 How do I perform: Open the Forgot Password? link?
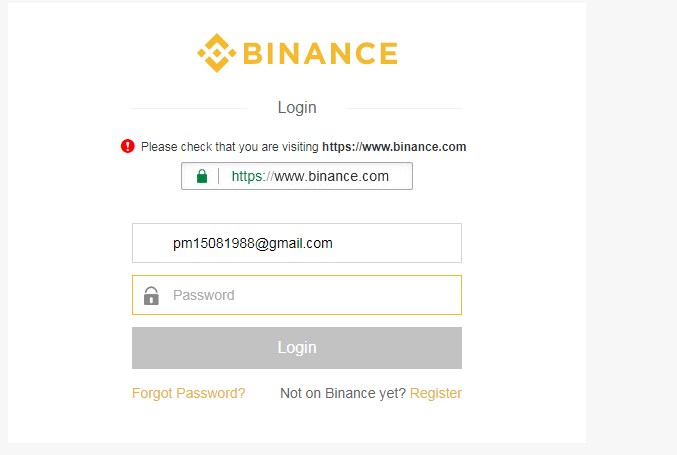click(x=189, y=393)
